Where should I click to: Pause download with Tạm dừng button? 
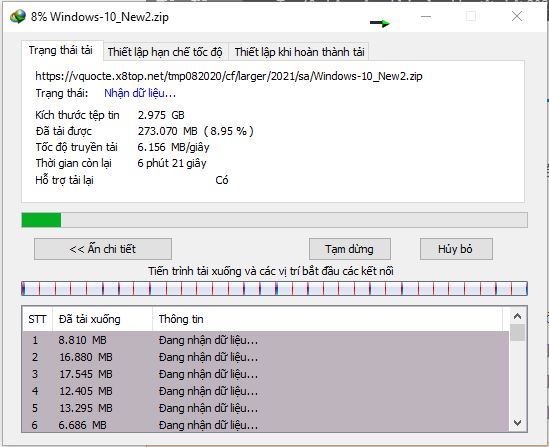coord(349,249)
